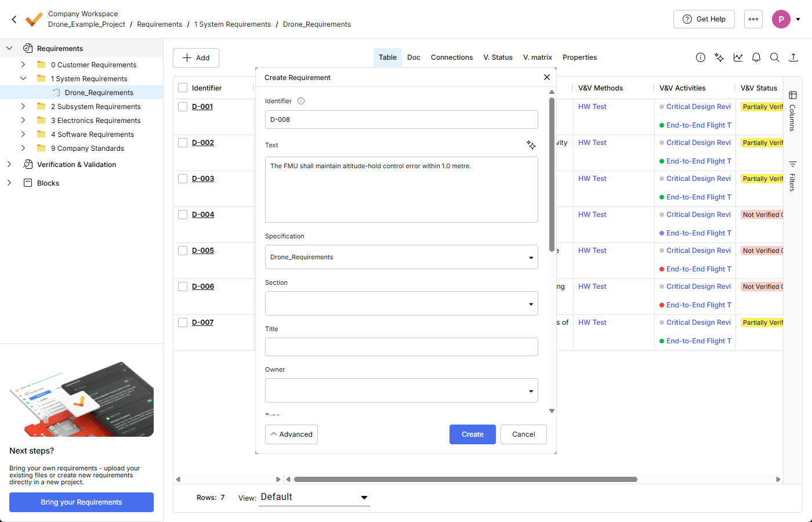Open the Columns side panel

[x=792, y=111]
